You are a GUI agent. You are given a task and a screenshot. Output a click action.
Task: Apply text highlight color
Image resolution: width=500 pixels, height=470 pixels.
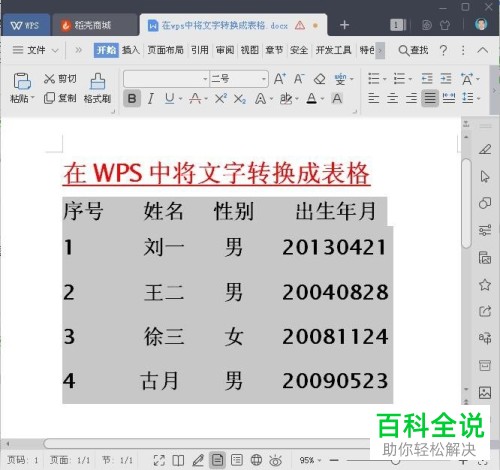click(x=286, y=99)
